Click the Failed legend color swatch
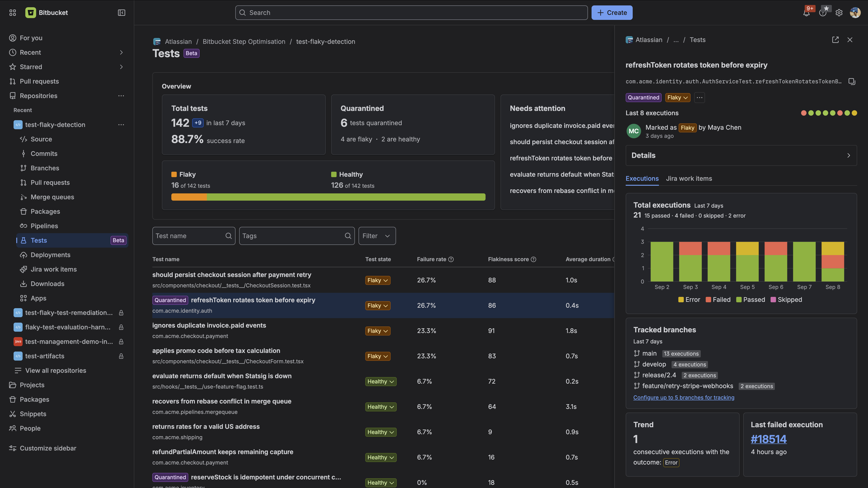868x488 pixels. 708,300
